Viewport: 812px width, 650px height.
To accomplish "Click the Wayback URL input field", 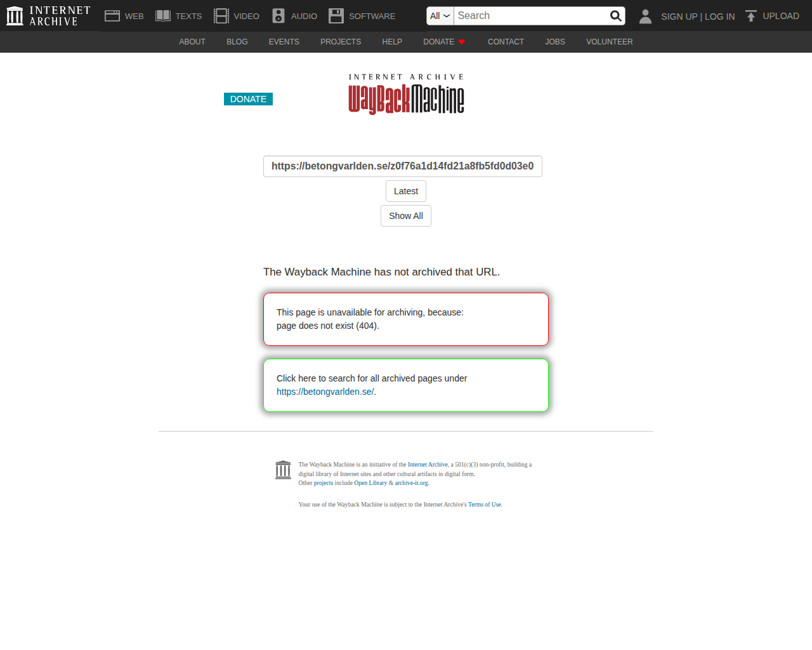I will point(403,166).
